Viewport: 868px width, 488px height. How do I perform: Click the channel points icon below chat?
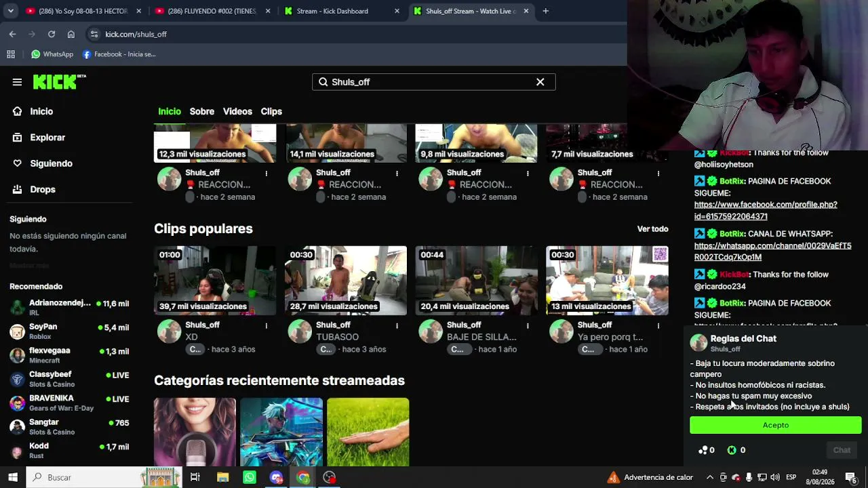(x=703, y=450)
